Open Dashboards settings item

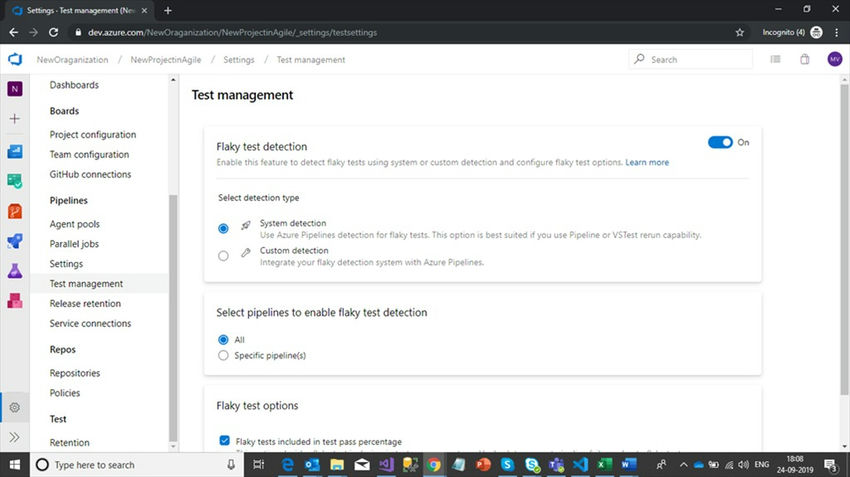(x=74, y=85)
